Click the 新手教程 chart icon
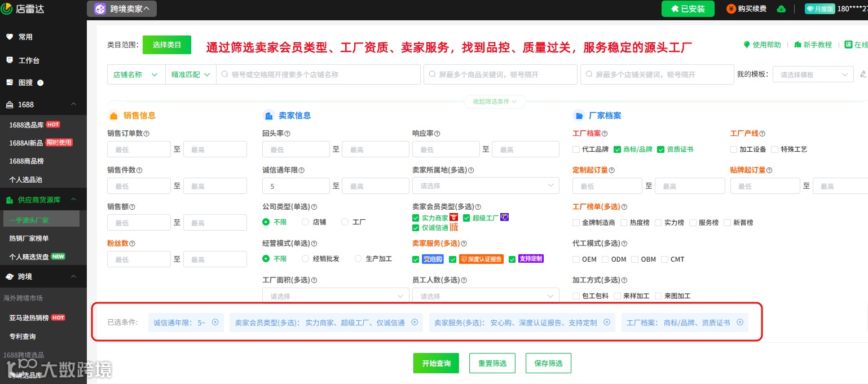 pos(797,45)
